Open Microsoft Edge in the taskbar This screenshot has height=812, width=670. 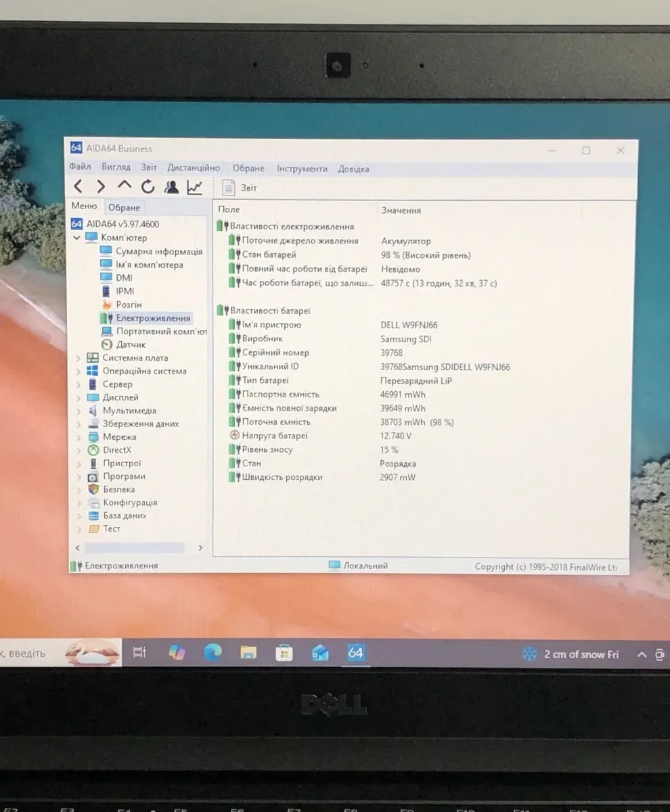coord(213,653)
